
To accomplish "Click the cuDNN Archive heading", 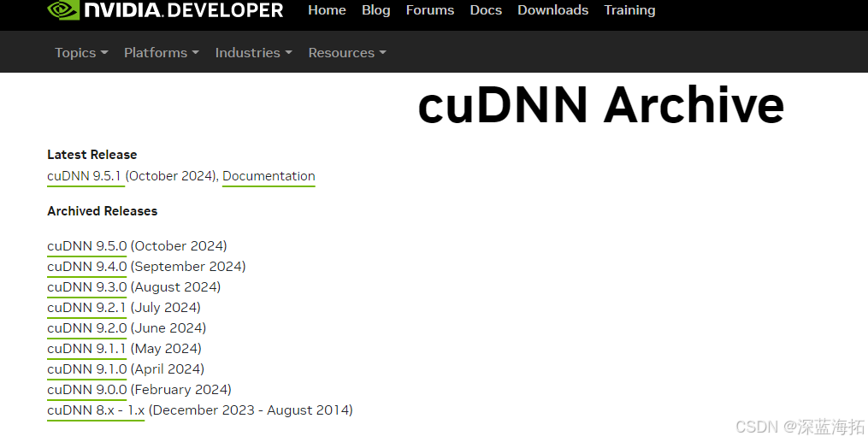I will 601,105.
